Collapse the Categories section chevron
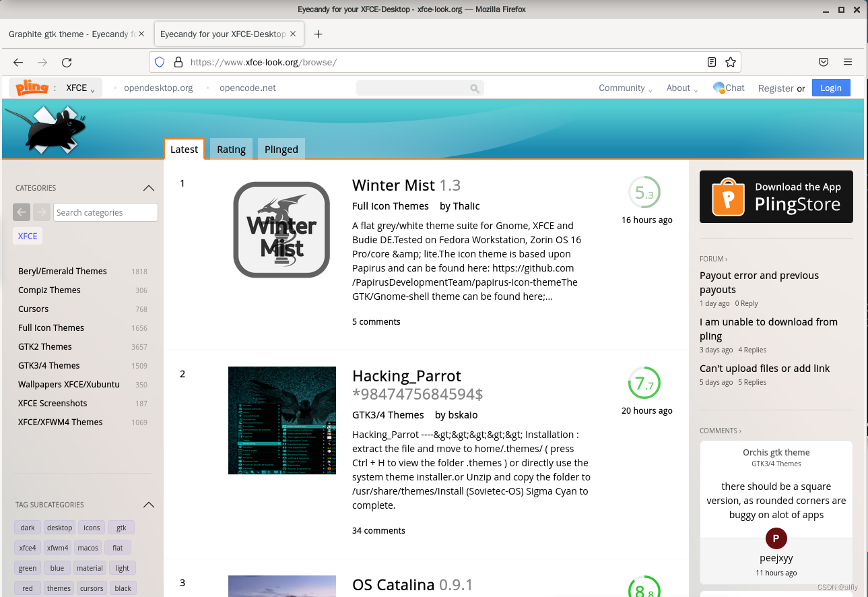The width and height of the screenshot is (868, 597). point(149,188)
